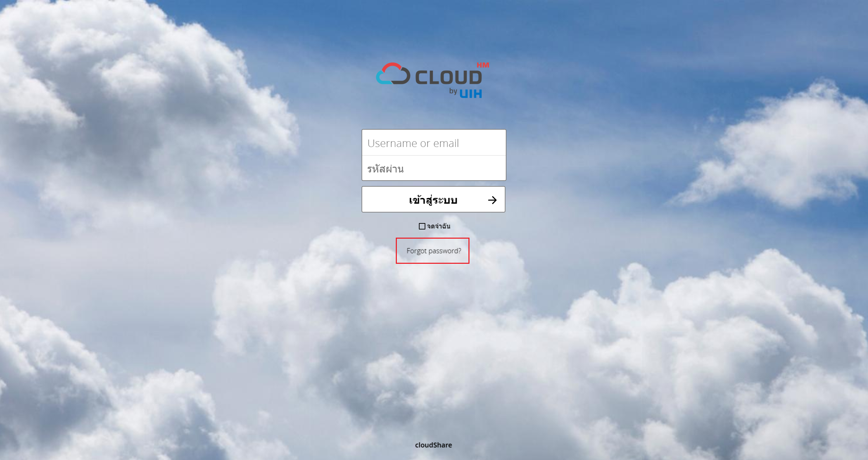The width and height of the screenshot is (868, 460).
Task: Click the checkbox icon next to จดจำฉัน
Action: pos(421,226)
